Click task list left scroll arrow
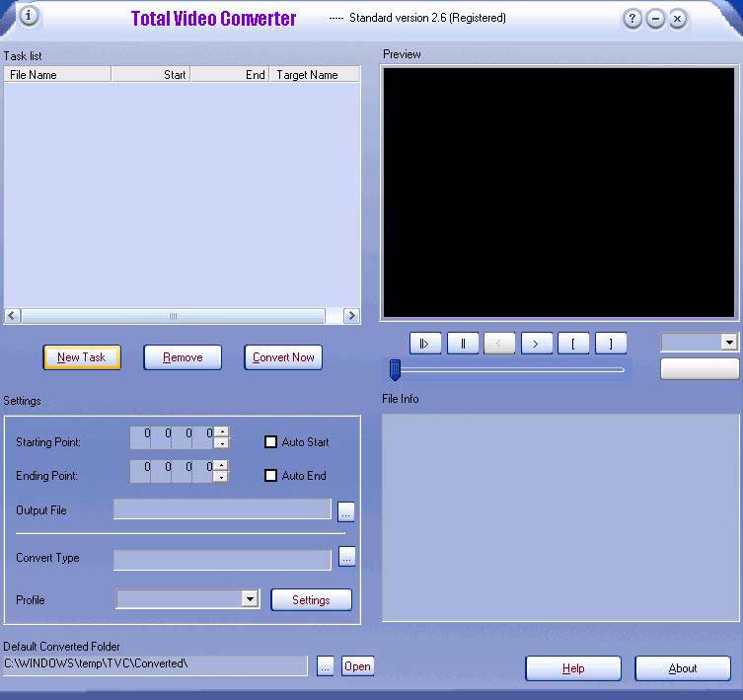 pyautogui.click(x=12, y=315)
